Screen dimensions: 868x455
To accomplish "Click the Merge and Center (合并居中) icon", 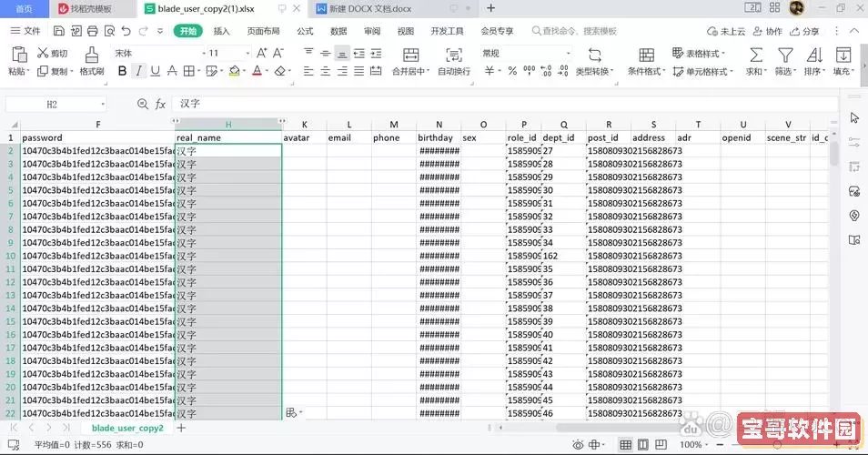I will pyautogui.click(x=410, y=55).
